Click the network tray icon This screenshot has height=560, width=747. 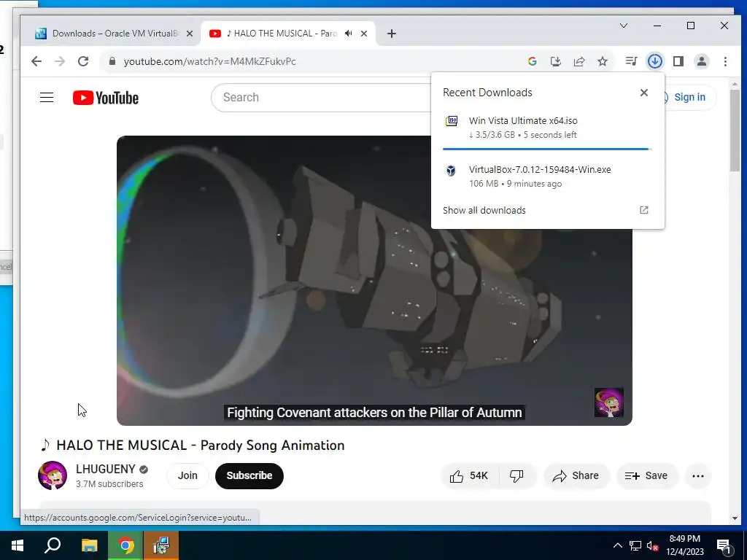click(635, 545)
